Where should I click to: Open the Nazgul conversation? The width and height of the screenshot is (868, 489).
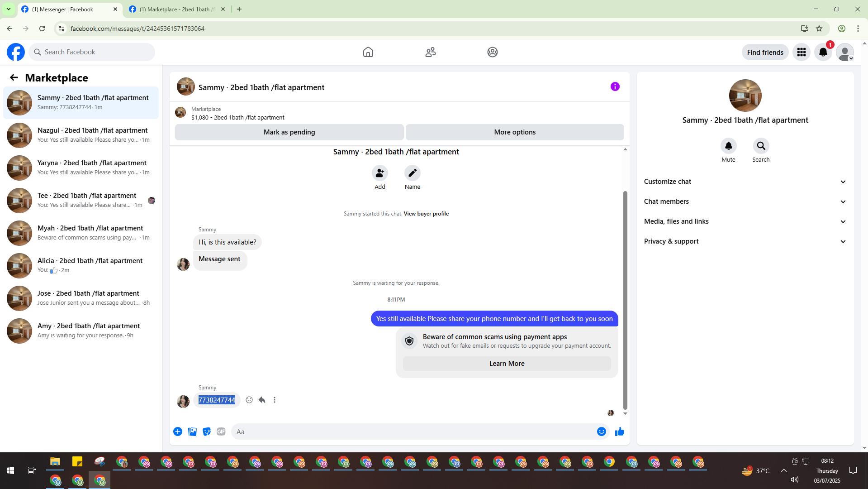pos(81,135)
